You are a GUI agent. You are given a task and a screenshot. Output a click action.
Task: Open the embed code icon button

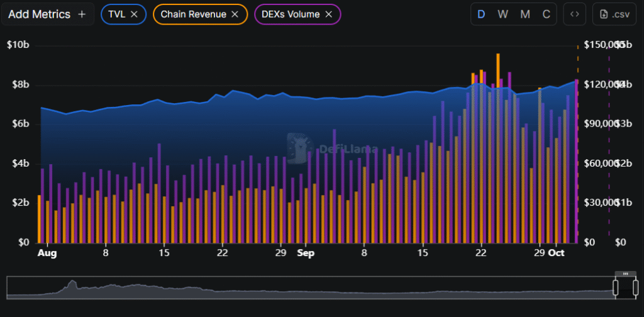(x=574, y=14)
